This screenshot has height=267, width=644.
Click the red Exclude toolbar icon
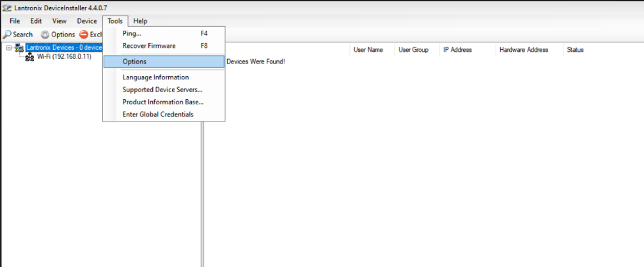[83, 35]
